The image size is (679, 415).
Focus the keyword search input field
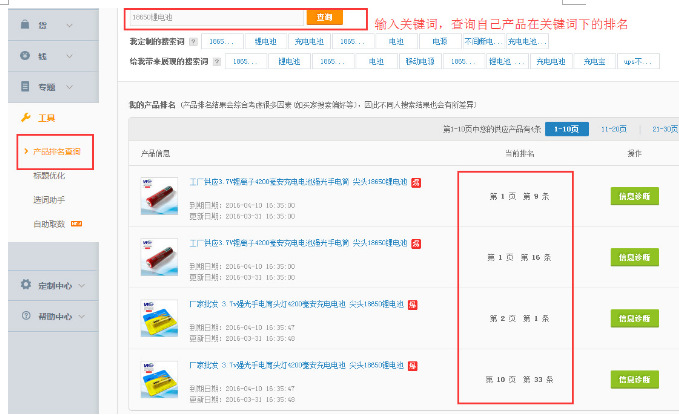(216, 17)
